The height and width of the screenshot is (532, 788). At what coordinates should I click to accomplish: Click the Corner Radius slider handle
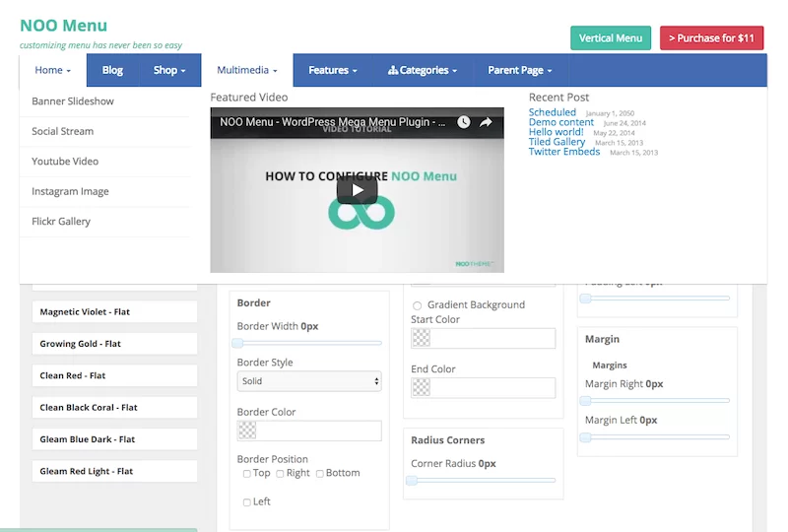[413, 481]
